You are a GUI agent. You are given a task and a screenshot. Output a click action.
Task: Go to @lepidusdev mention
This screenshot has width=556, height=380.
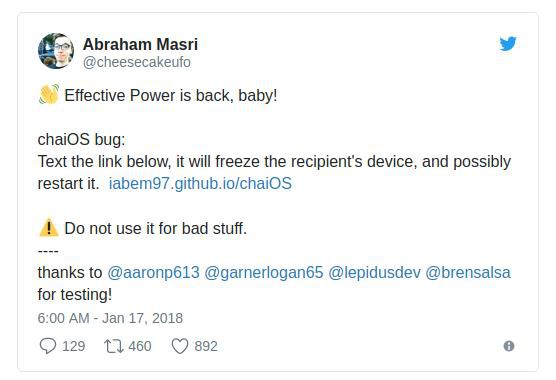[x=374, y=273]
